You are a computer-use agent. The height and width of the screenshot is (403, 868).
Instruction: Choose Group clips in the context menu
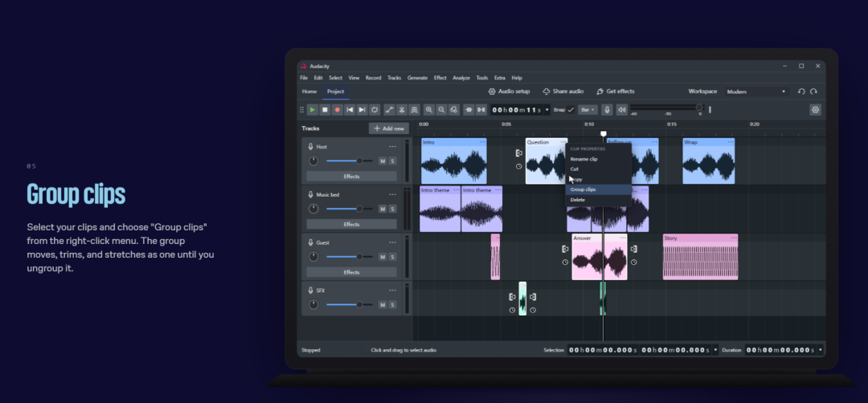click(x=599, y=189)
